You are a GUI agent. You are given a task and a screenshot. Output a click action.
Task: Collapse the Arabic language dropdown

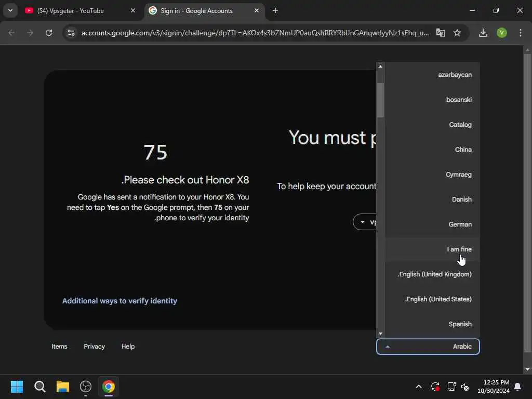[428, 347]
